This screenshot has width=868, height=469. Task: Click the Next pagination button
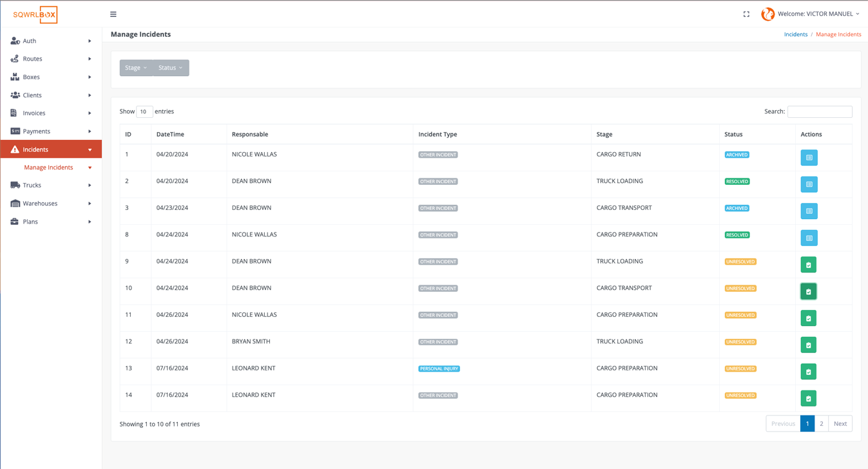(x=840, y=424)
